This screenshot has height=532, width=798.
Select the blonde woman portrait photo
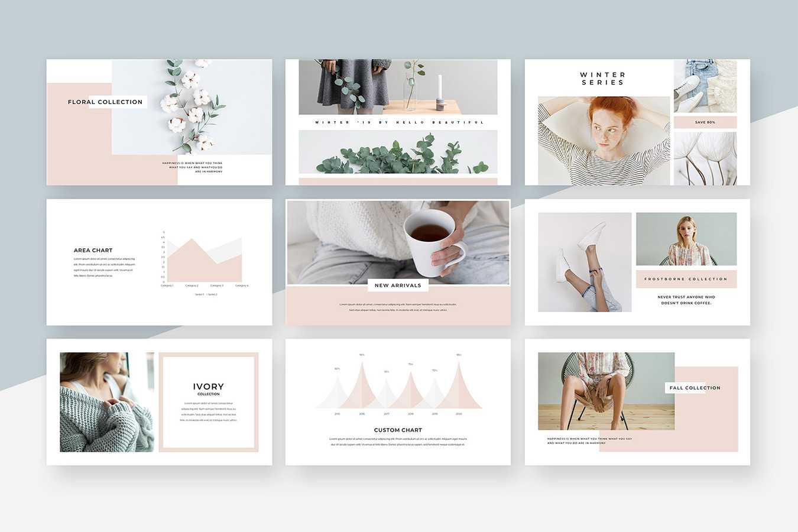[686, 239]
